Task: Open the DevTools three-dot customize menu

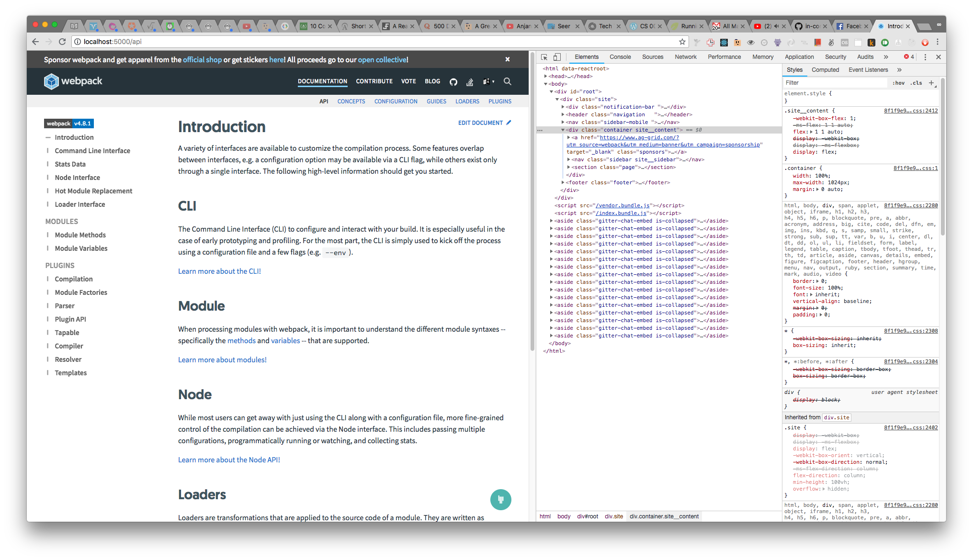Action: (926, 57)
